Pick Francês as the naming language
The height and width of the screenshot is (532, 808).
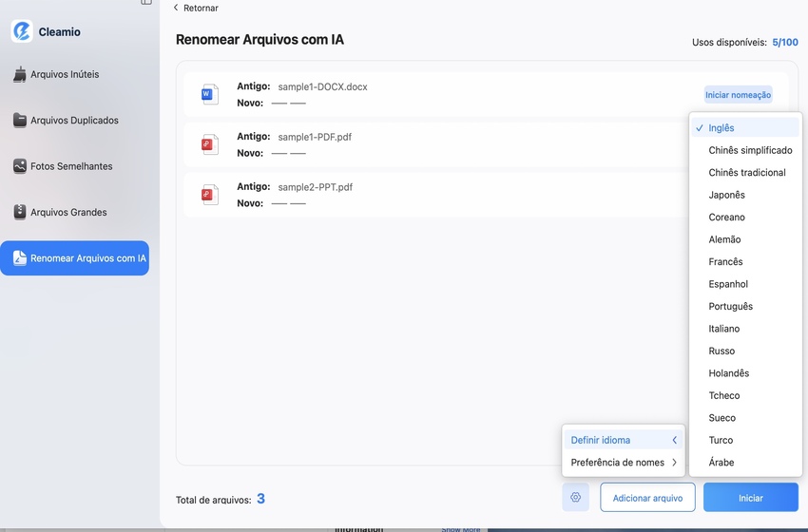(744, 261)
